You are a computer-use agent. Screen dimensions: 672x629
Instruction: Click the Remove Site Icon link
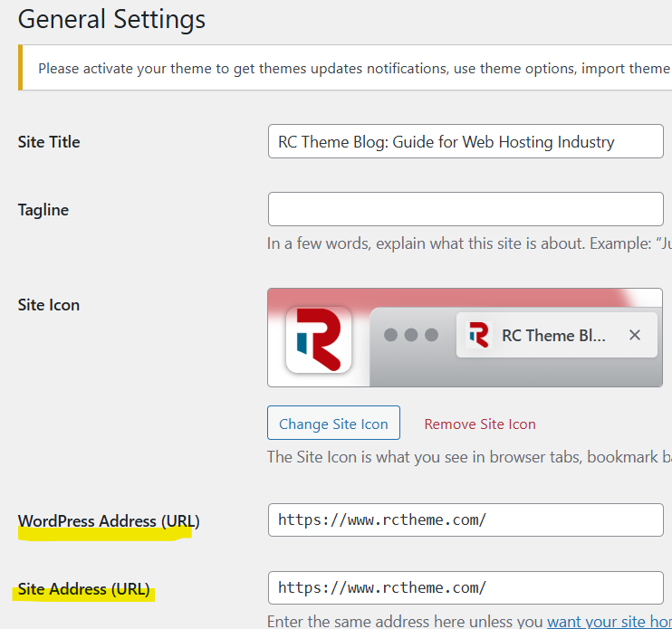click(x=480, y=424)
